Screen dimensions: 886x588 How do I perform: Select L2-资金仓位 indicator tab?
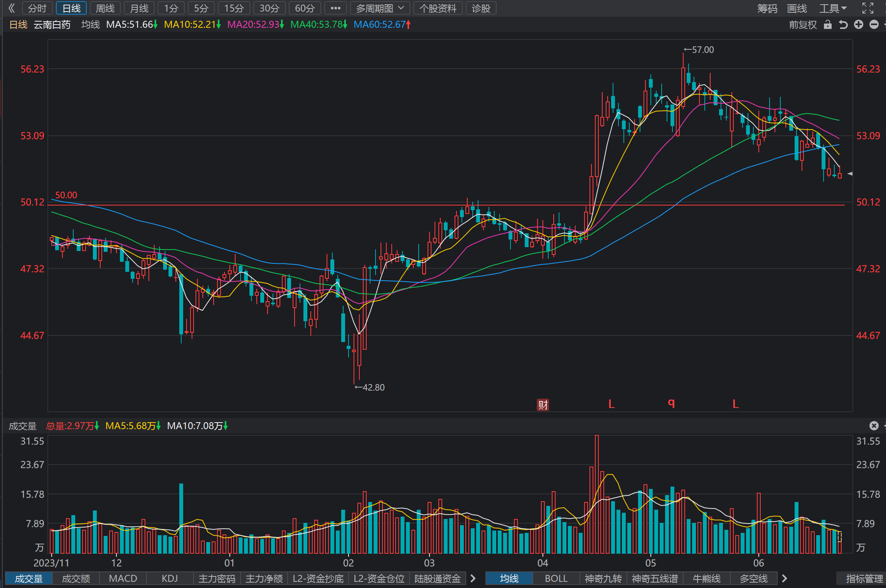pos(379,579)
